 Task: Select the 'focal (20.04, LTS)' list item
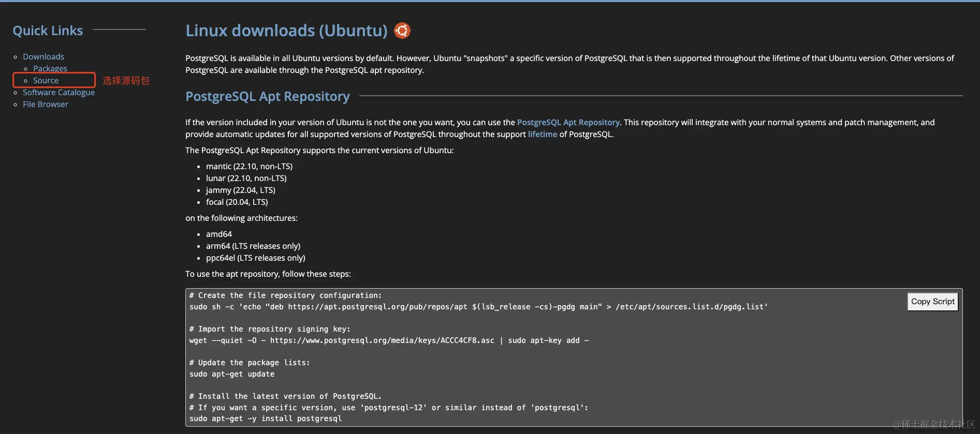(x=237, y=202)
